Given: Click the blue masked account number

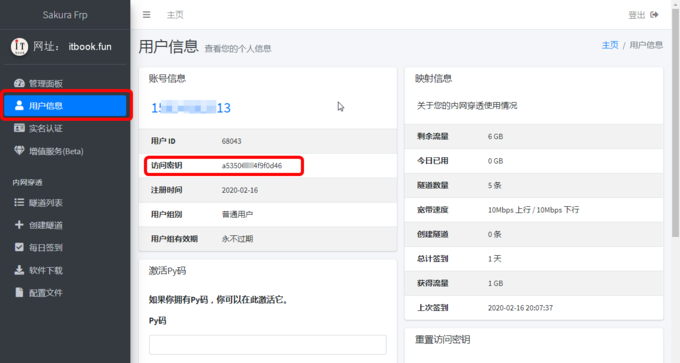Looking at the screenshot, I should (x=191, y=108).
